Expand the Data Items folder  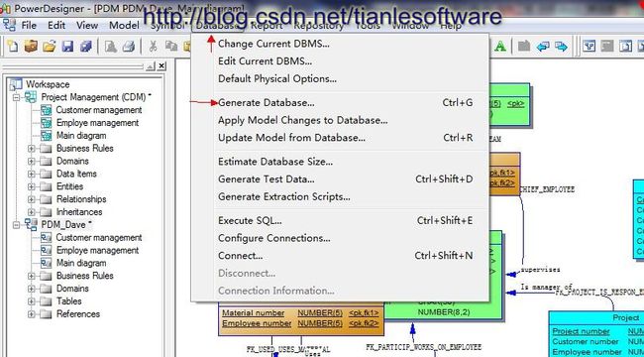pos(32,174)
